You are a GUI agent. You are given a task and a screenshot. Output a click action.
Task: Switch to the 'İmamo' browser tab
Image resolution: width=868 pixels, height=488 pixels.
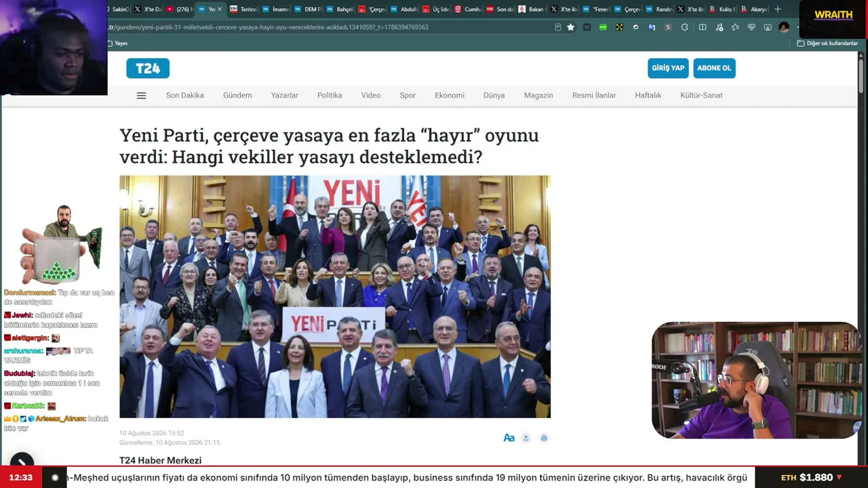click(x=276, y=9)
